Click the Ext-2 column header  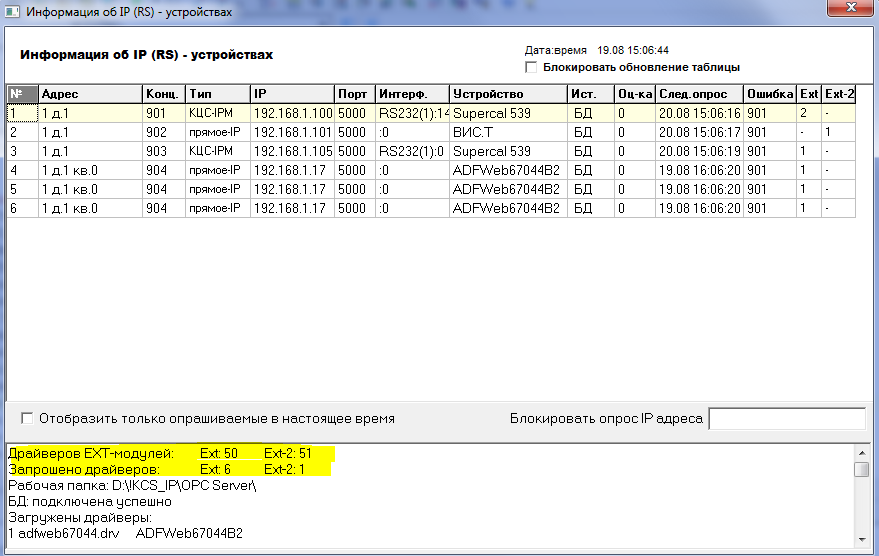coord(839,94)
